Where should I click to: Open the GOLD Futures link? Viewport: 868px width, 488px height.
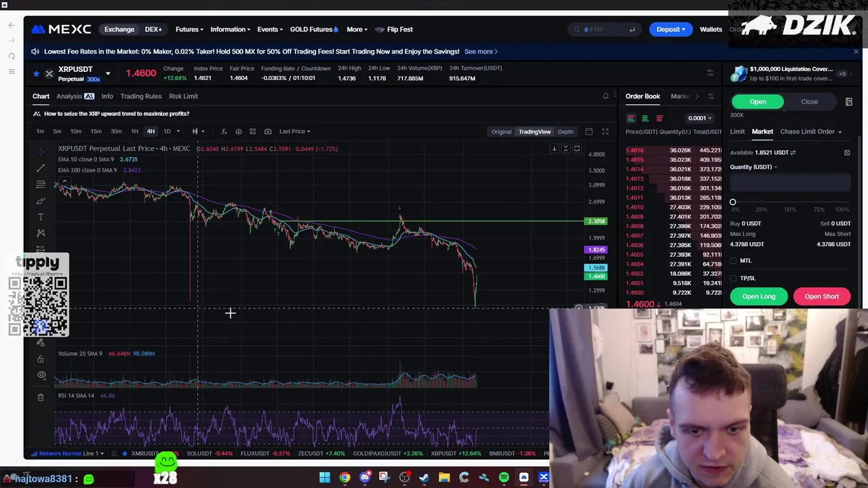(x=314, y=29)
